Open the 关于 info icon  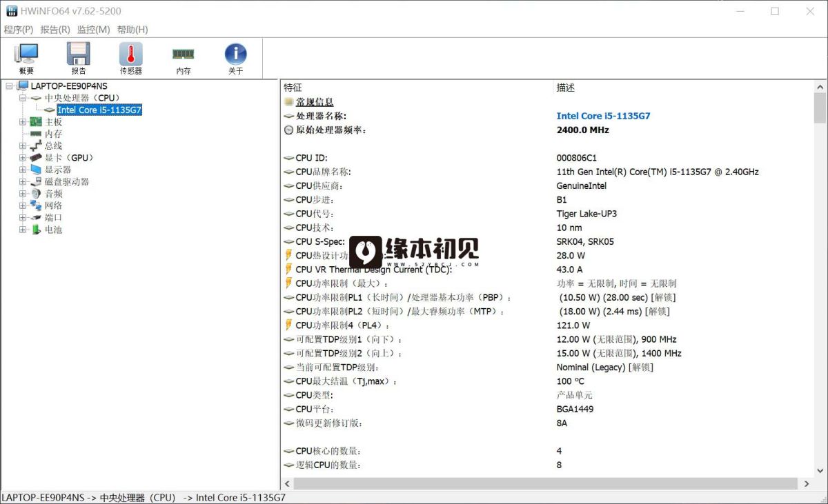tap(235, 54)
